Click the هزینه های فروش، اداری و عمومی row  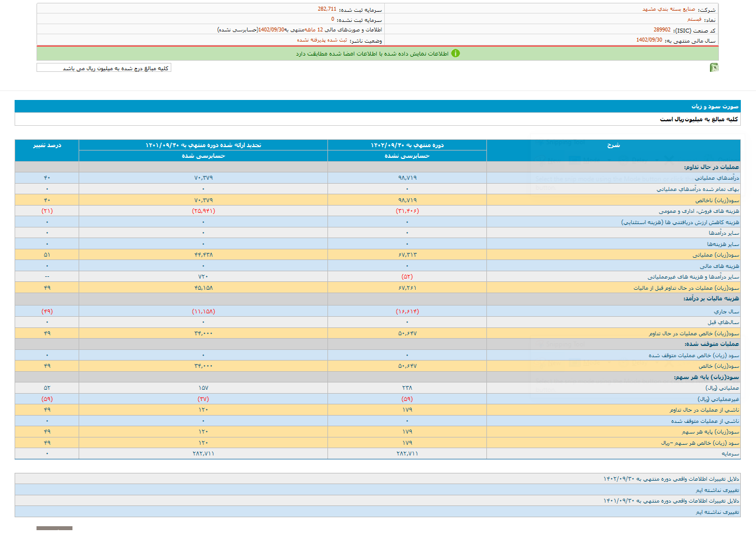point(699,211)
